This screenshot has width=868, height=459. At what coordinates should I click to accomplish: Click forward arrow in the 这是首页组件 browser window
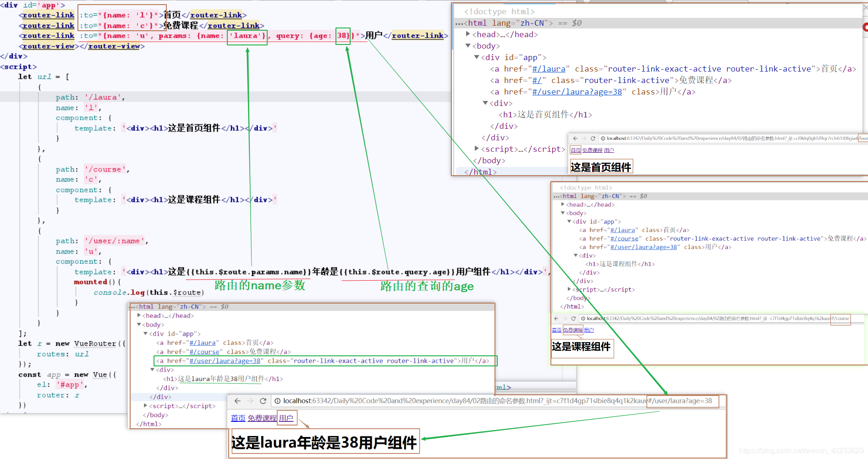click(584, 138)
